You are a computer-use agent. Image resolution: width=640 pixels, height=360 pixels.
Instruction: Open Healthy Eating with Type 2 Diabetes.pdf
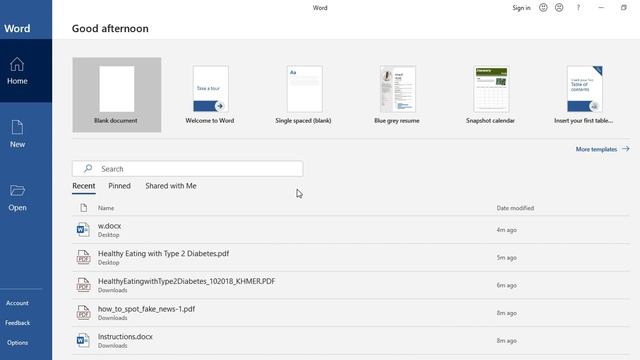[x=351, y=258]
